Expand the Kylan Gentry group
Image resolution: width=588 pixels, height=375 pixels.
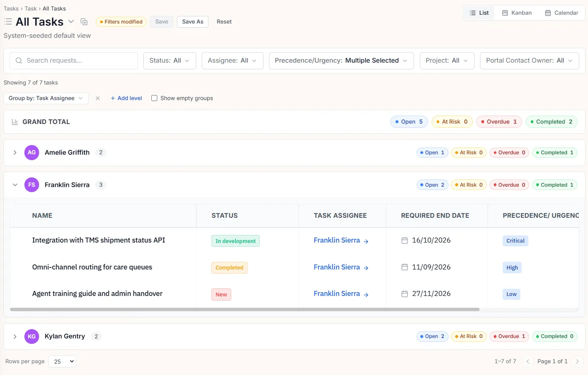[15, 336]
